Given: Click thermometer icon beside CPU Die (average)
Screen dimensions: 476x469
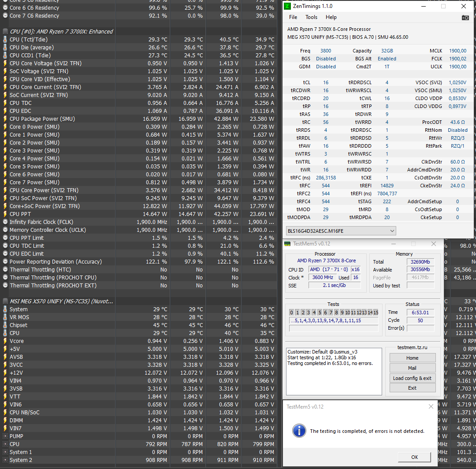Looking at the screenshot, I should [5, 47].
